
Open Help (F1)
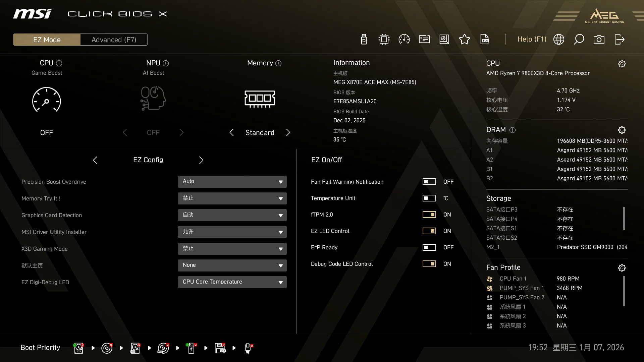tap(532, 40)
